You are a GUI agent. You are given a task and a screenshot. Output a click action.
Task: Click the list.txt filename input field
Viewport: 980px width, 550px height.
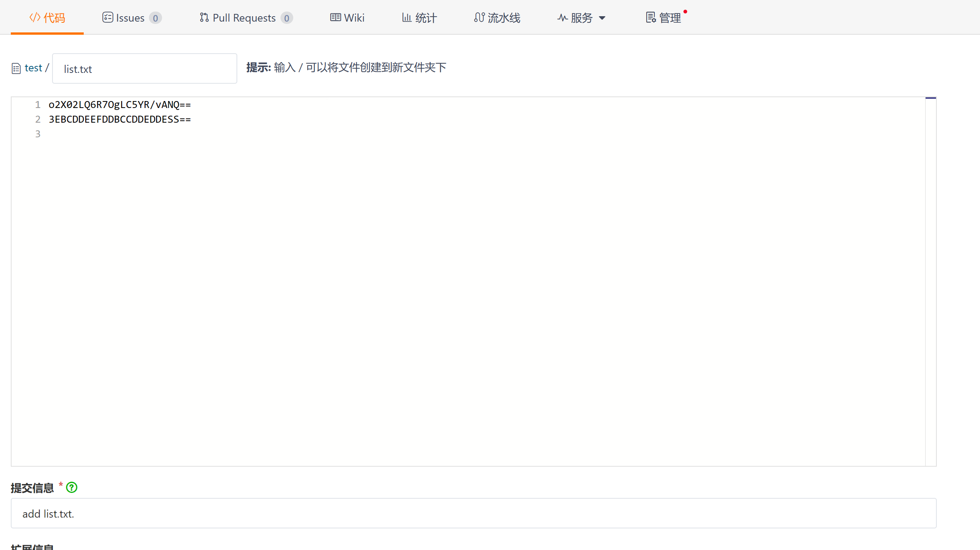pyautogui.click(x=144, y=69)
